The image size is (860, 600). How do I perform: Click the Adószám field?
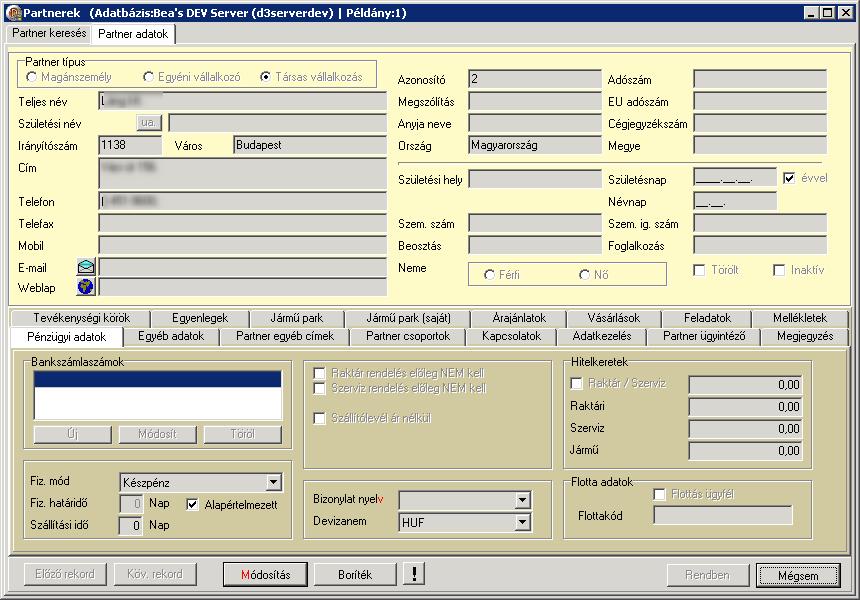(x=760, y=79)
